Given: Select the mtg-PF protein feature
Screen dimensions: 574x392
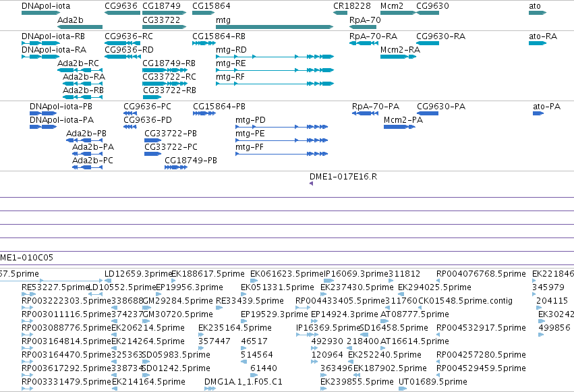Looking at the screenshot, I should 281,154.
